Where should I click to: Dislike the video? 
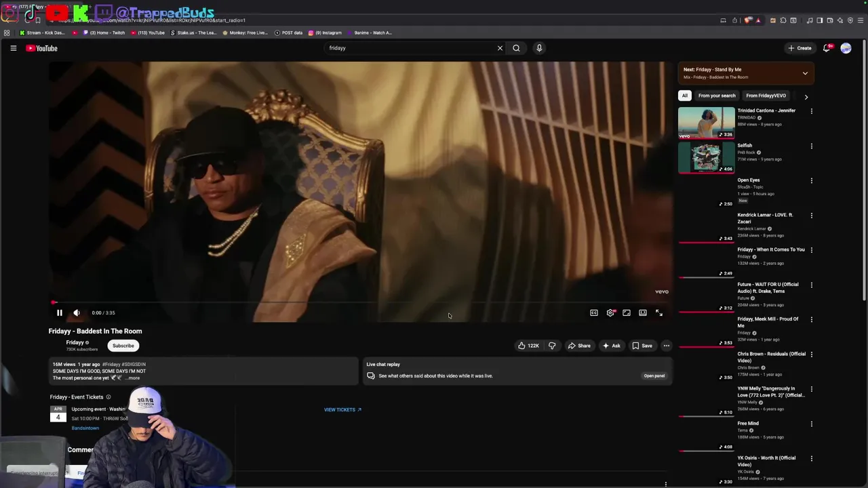pyautogui.click(x=552, y=346)
